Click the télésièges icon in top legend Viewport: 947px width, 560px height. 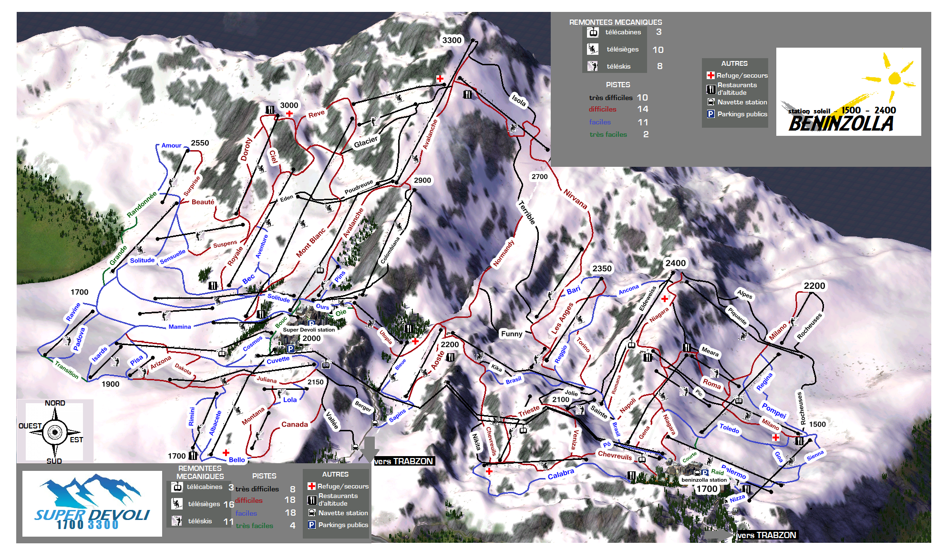[x=593, y=49]
